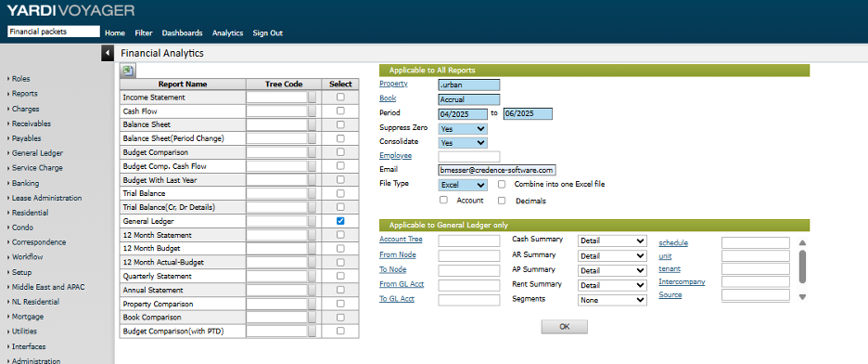The image size is (868, 364).
Task: Click the schedule lookup link
Action: click(x=673, y=242)
